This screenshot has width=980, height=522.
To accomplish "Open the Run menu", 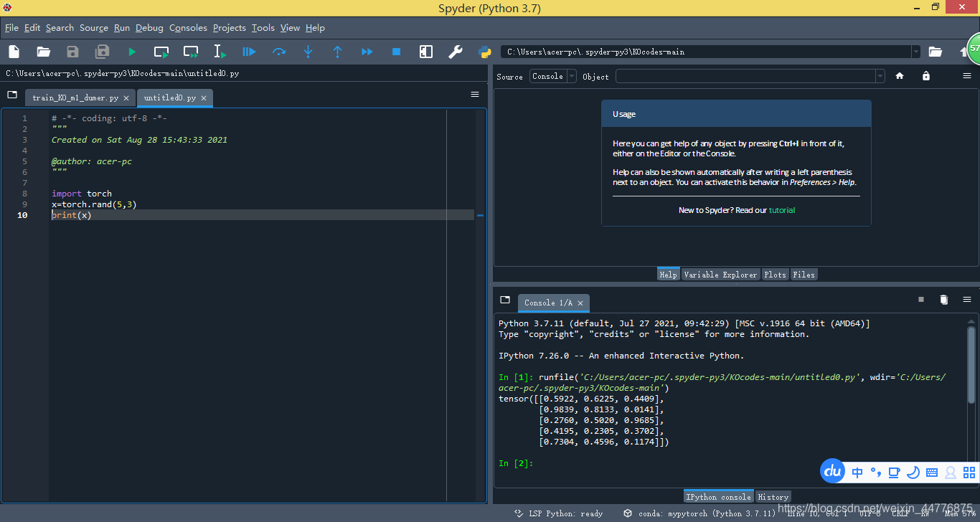I will click(122, 28).
